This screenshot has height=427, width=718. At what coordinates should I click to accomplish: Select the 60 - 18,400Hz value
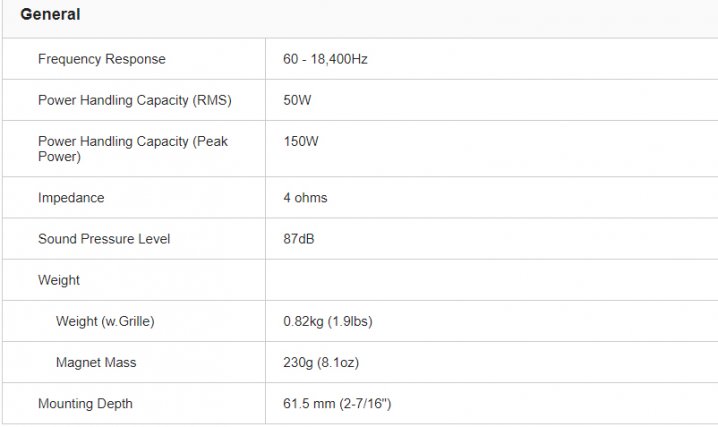(325, 59)
